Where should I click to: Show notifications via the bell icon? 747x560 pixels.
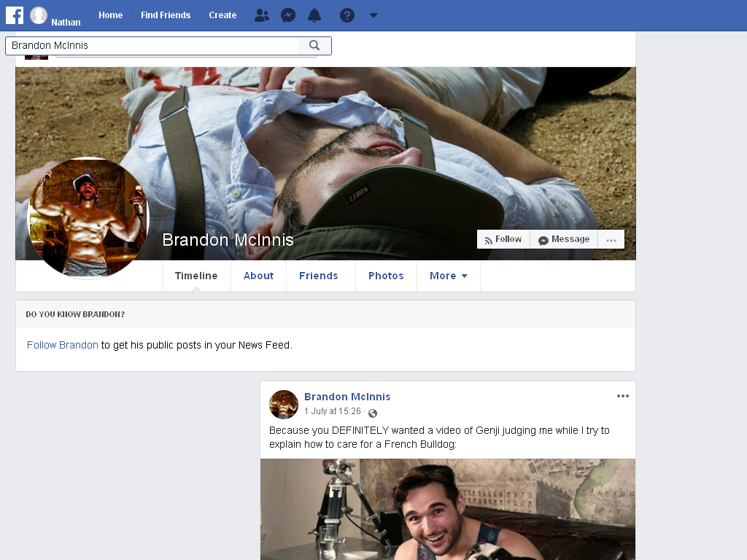tap(314, 15)
